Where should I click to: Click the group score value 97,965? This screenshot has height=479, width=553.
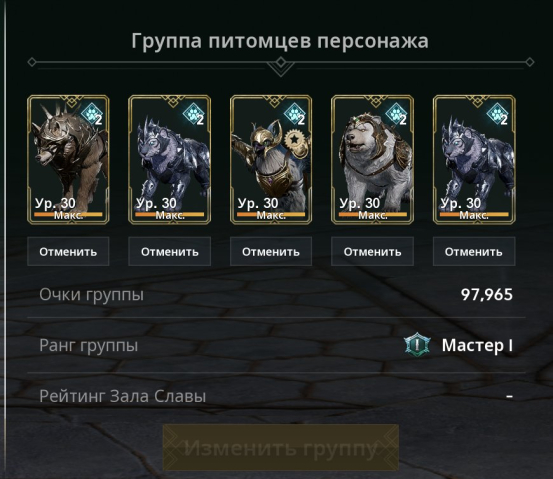point(487,294)
